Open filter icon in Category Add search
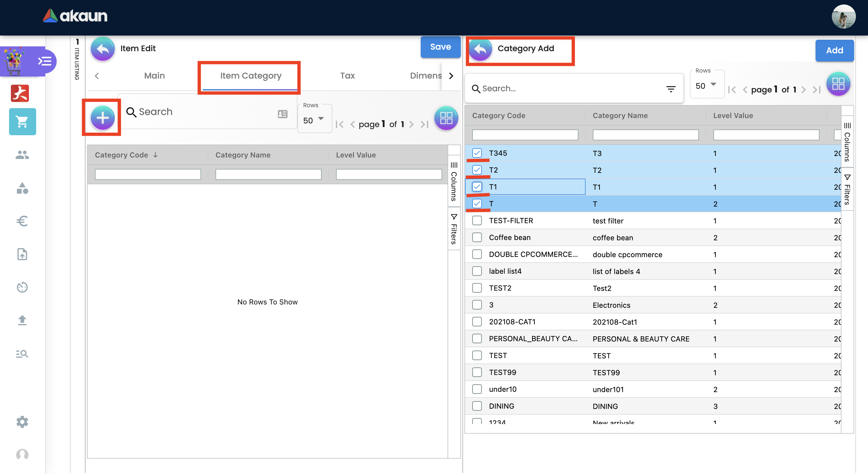The image size is (868, 474). click(671, 89)
